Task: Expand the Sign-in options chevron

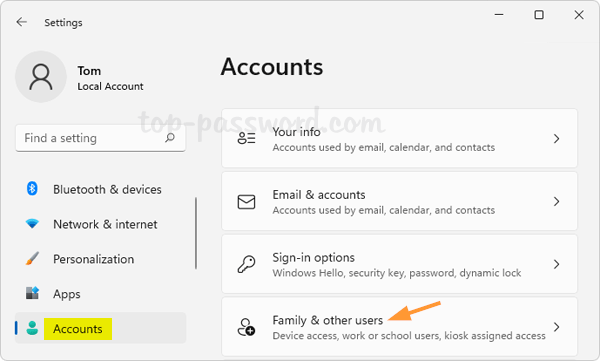Action: tap(556, 264)
